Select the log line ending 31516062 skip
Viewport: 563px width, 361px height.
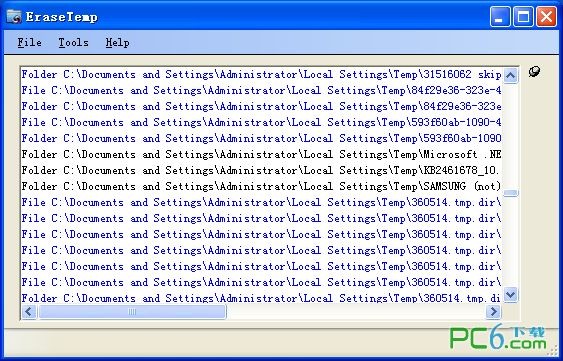pos(261,75)
